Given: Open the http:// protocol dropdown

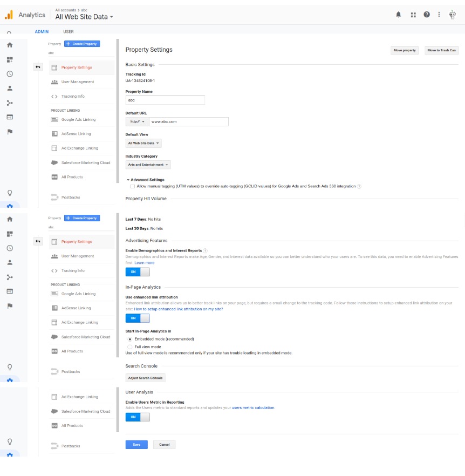Looking at the screenshot, I should pos(137,121).
